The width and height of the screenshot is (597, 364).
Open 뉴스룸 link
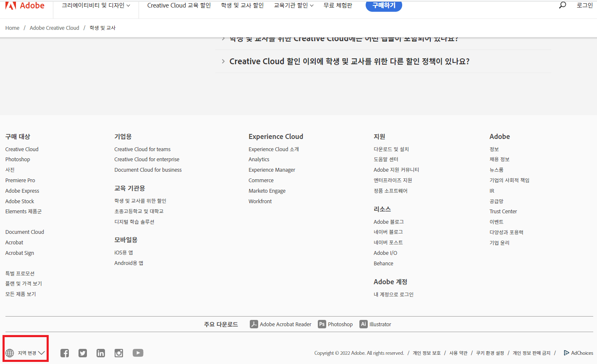tap(496, 170)
